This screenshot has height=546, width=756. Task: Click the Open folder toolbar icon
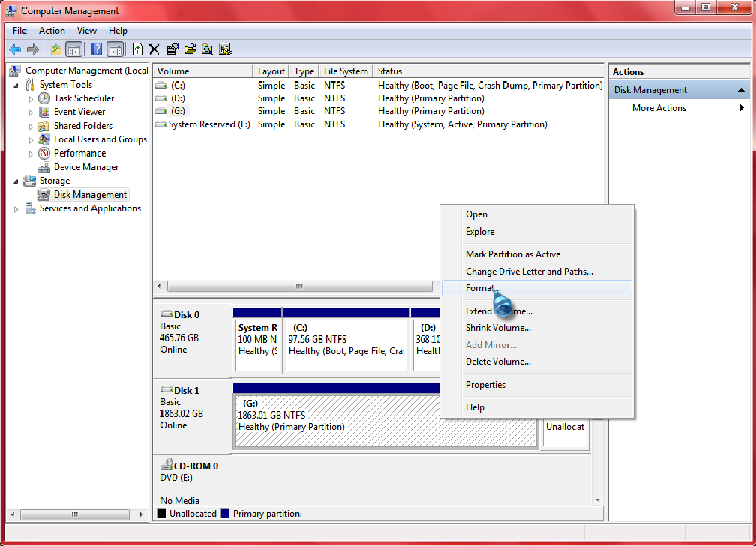tap(190, 49)
